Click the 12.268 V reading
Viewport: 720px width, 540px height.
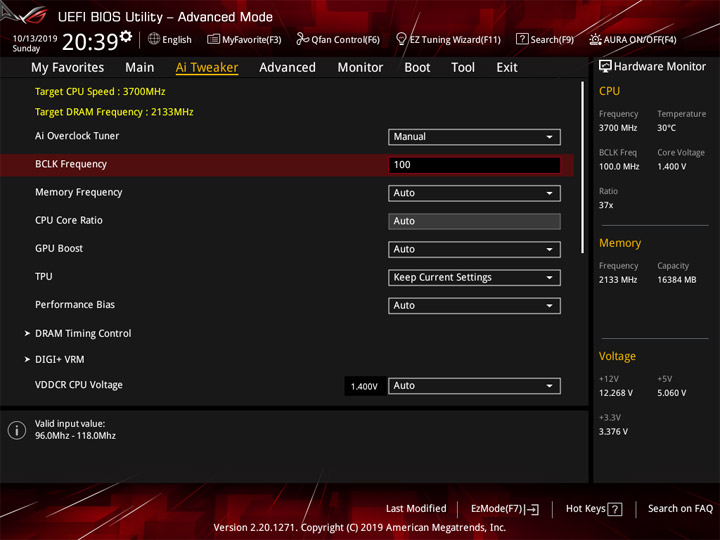616,393
